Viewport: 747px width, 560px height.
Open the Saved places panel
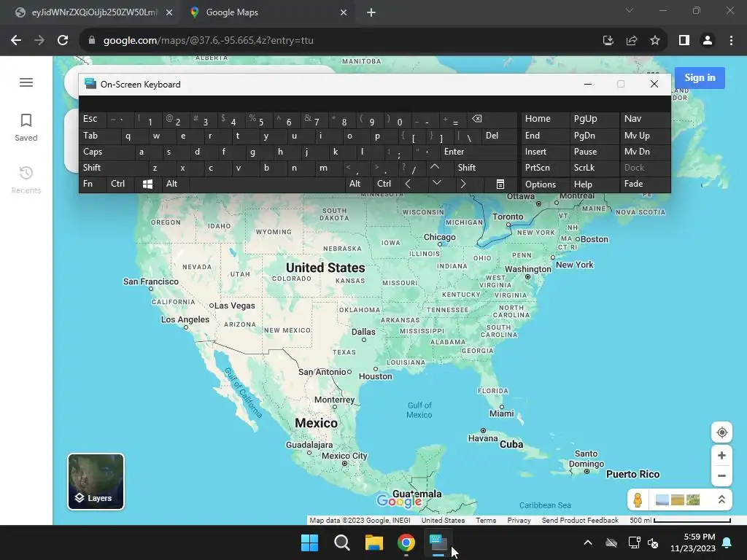coord(26,127)
